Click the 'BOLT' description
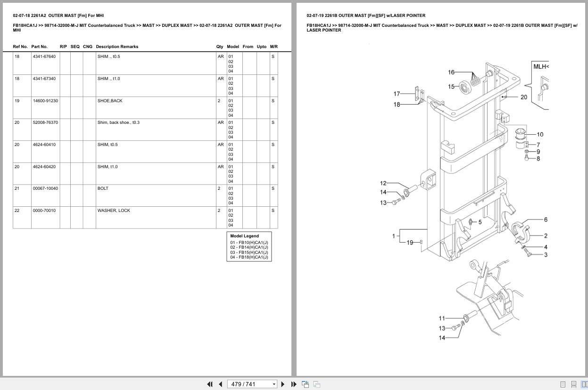 coord(103,188)
